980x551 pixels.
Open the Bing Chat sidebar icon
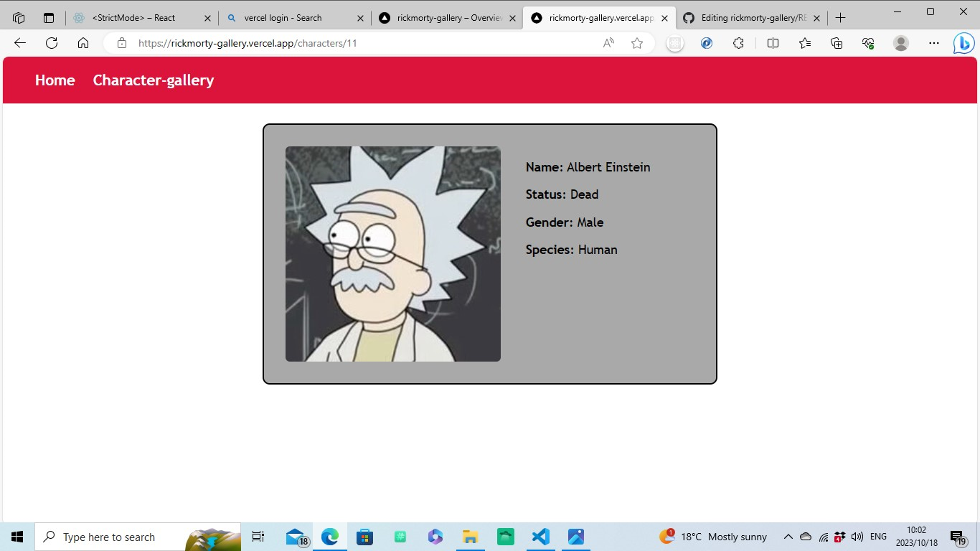(x=963, y=43)
